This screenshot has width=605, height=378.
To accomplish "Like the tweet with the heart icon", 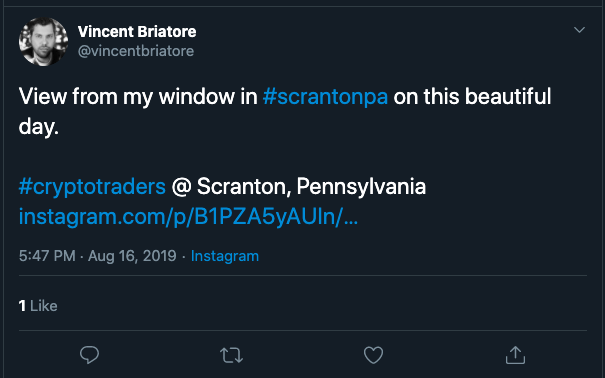I will click(x=373, y=355).
